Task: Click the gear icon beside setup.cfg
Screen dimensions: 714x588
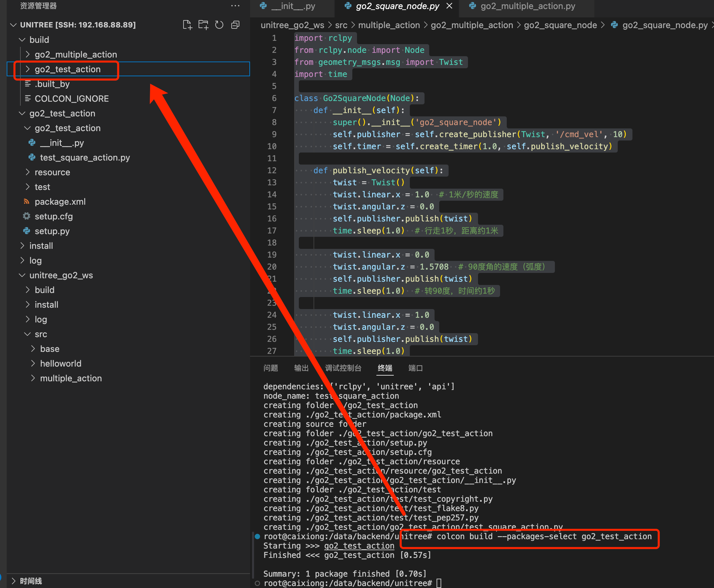Action: (x=26, y=216)
